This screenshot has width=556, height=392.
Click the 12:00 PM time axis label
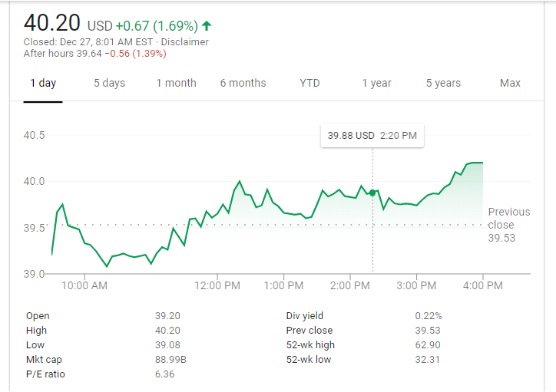pos(217,285)
